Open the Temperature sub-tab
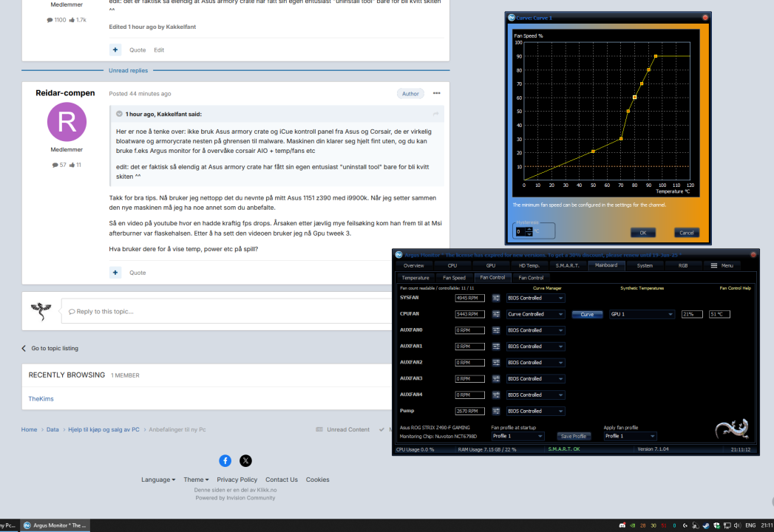774x532 pixels. point(415,278)
